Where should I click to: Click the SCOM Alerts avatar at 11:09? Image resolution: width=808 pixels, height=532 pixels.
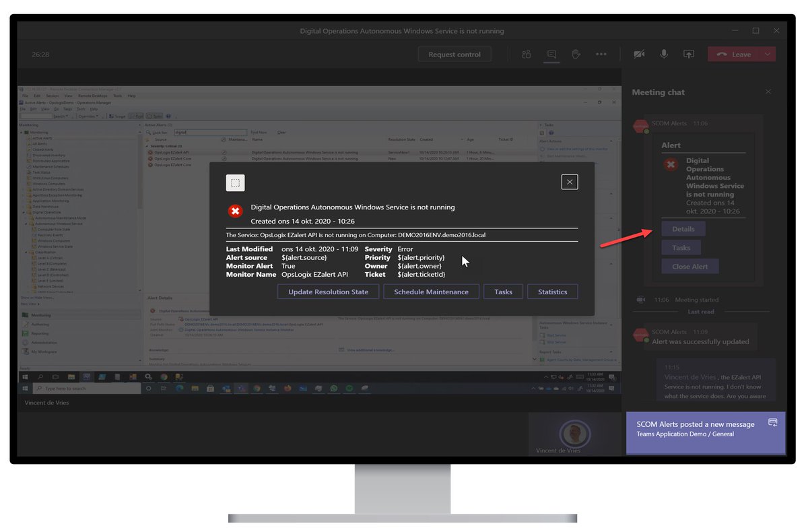(x=640, y=335)
